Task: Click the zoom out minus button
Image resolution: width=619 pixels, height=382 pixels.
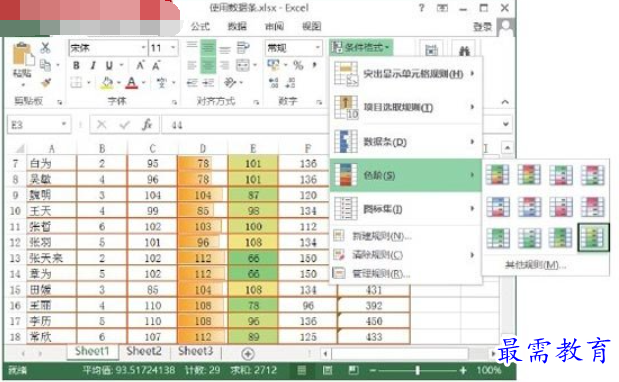Action: click(373, 370)
